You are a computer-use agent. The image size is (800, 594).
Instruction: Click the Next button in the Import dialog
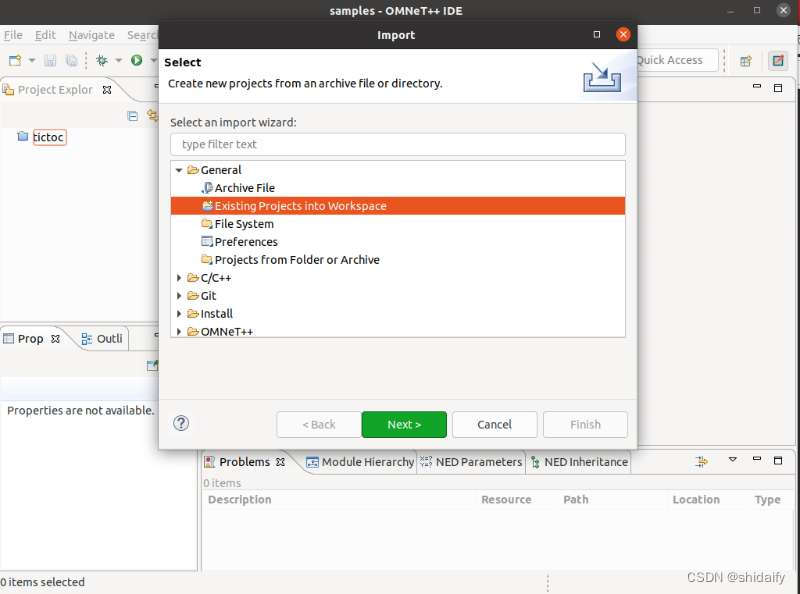pos(404,424)
